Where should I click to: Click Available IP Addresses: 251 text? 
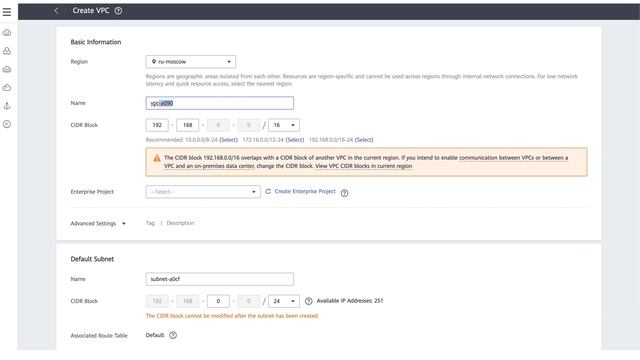(x=350, y=301)
